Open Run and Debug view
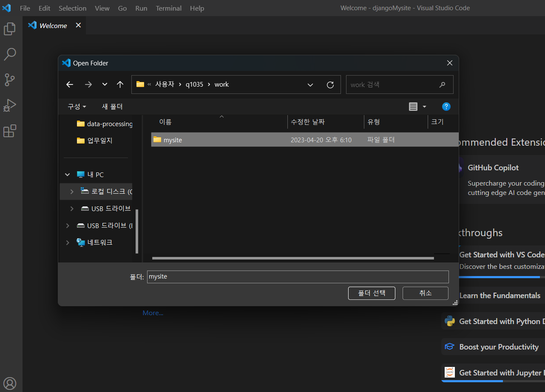545x392 pixels. 9,105
